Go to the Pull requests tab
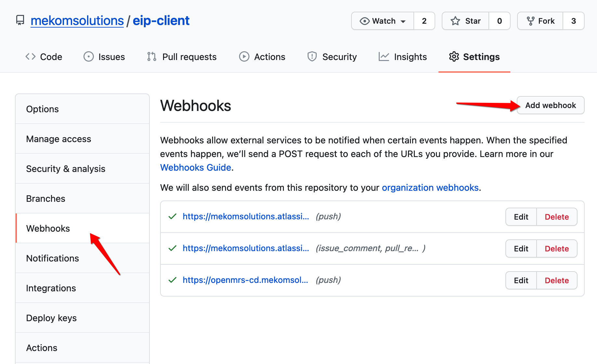 pyautogui.click(x=182, y=57)
